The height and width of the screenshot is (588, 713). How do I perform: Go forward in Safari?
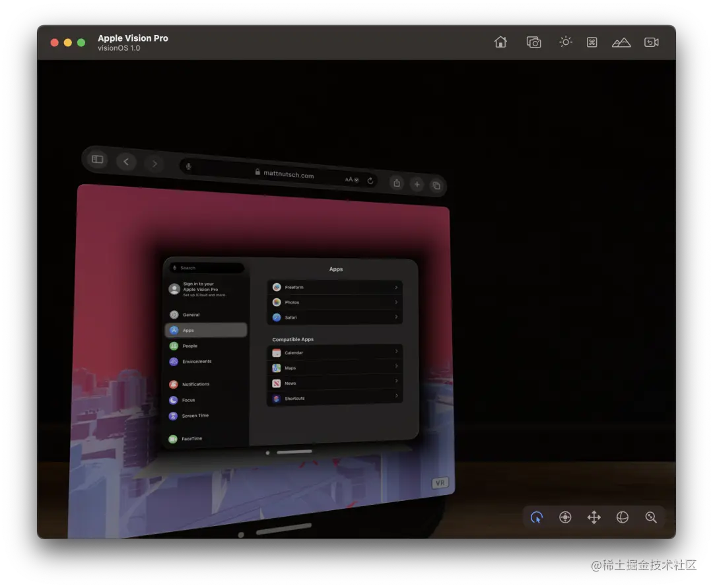[x=154, y=164]
